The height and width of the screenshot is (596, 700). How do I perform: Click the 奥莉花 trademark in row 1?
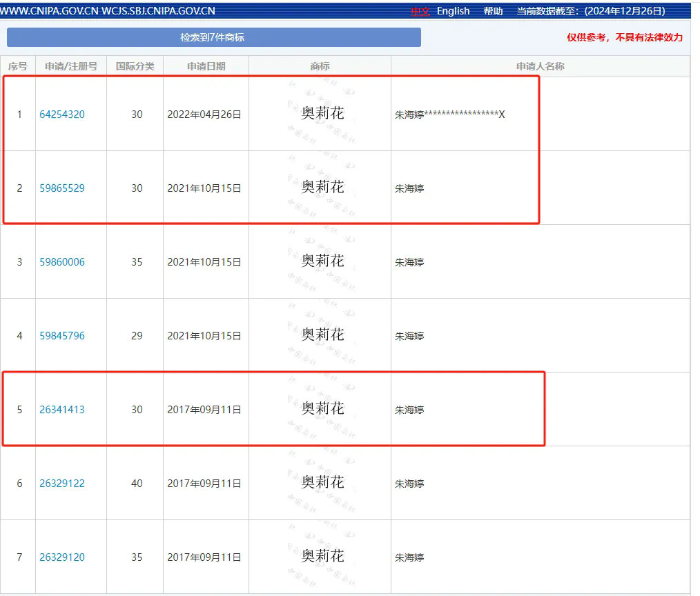coord(322,113)
